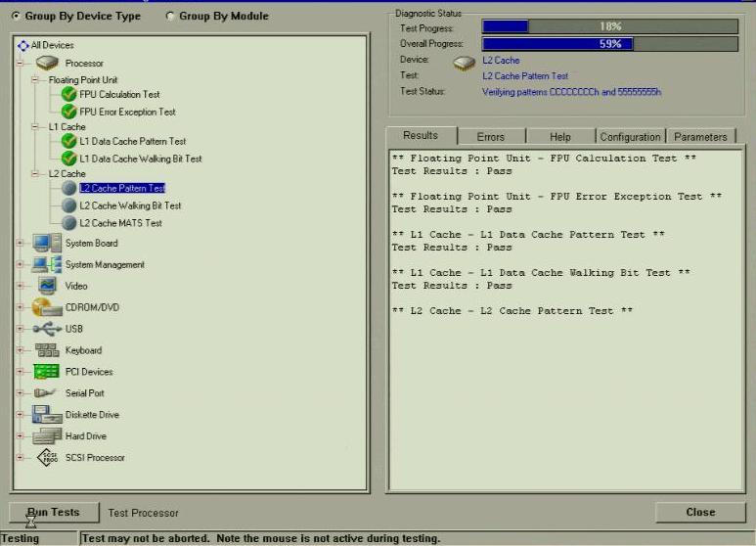Expand the Keyboard node
This screenshot has width=756, height=546.
tap(21, 350)
